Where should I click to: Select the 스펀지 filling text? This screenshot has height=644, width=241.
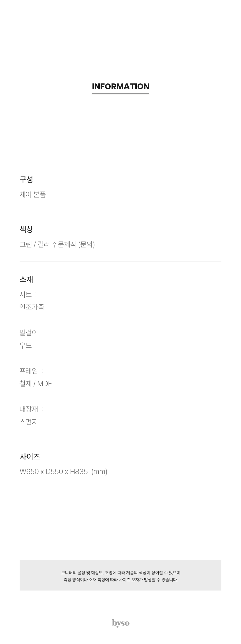pos(29,422)
